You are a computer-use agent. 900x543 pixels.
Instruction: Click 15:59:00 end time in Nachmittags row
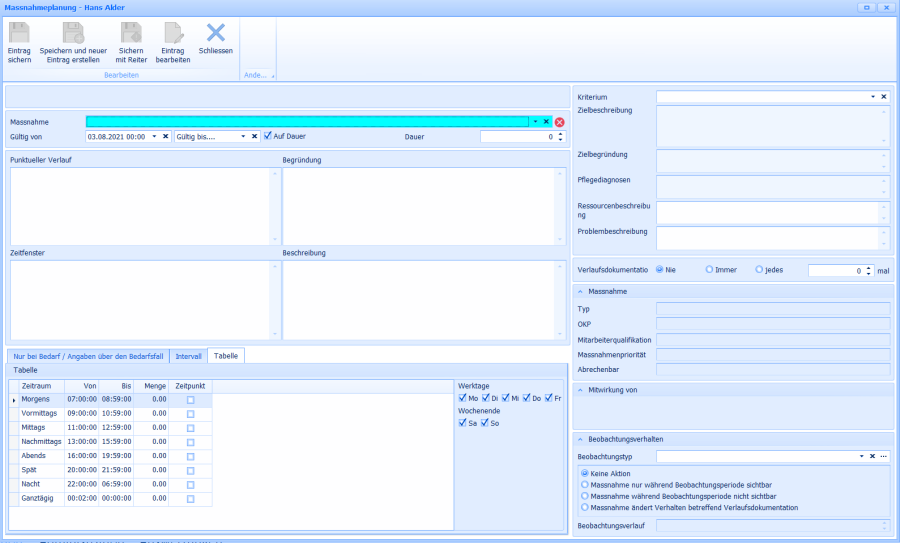[117, 442]
